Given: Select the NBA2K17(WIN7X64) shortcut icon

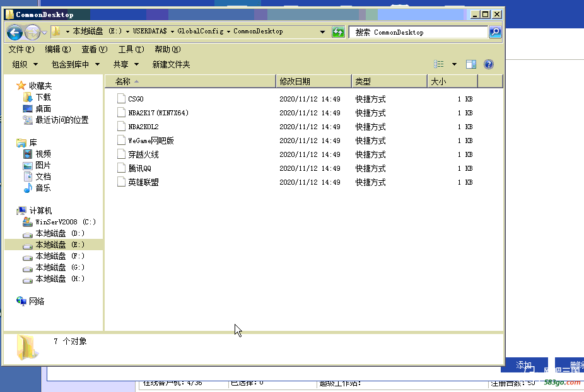Looking at the screenshot, I should (x=121, y=112).
